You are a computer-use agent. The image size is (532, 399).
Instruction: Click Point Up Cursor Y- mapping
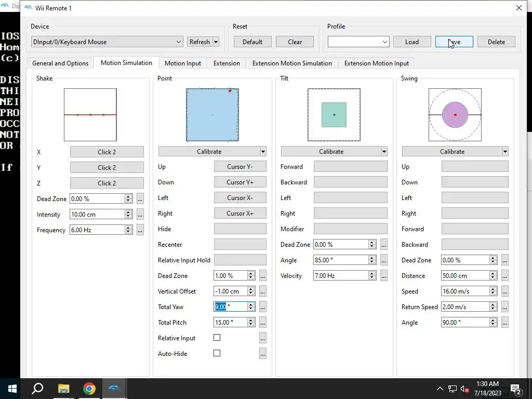click(x=240, y=167)
